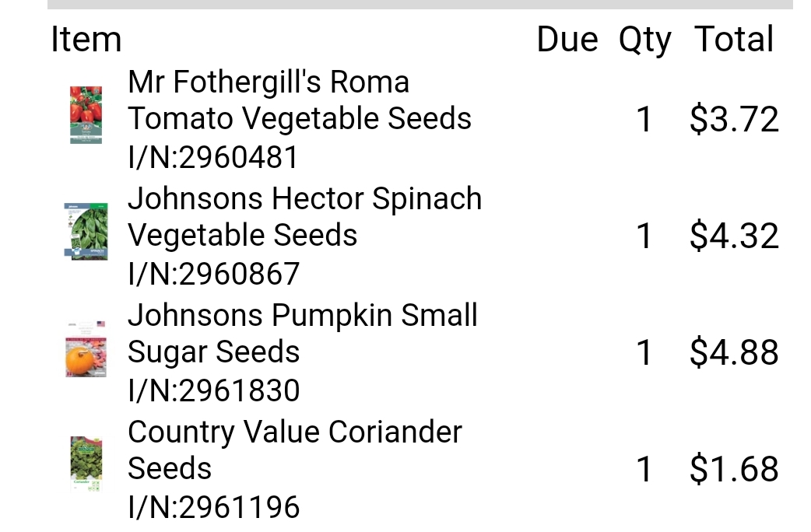Click the Item column header
Image resolution: width=811 pixels, height=532 pixels.
(x=86, y=40)
